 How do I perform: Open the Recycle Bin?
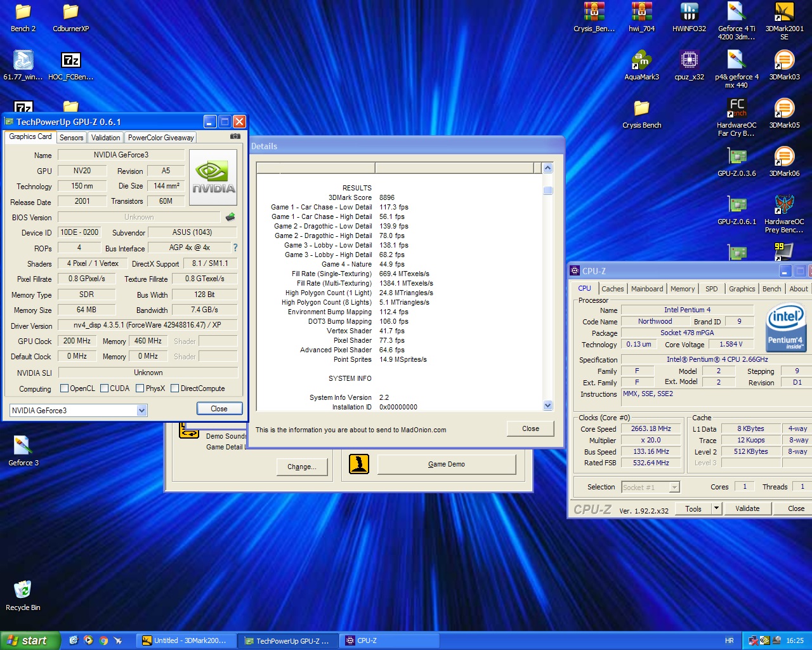[23, 592]
